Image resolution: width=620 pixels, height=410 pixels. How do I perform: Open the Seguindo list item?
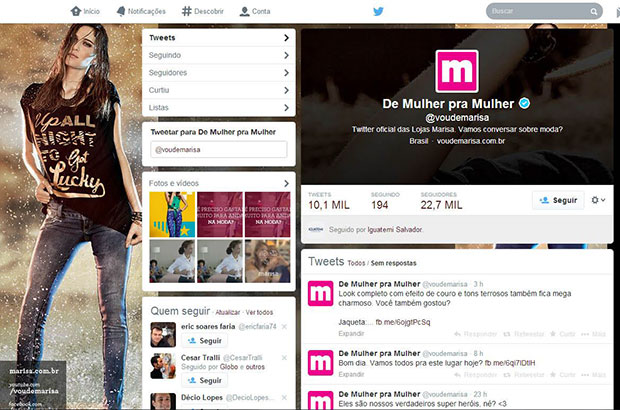click(x=219, y=55)
